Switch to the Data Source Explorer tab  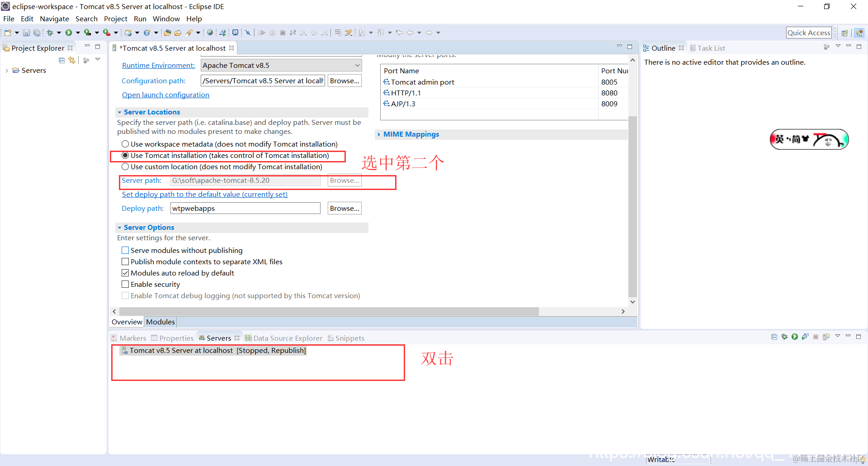pyautogui.click(x=283, y=338)
